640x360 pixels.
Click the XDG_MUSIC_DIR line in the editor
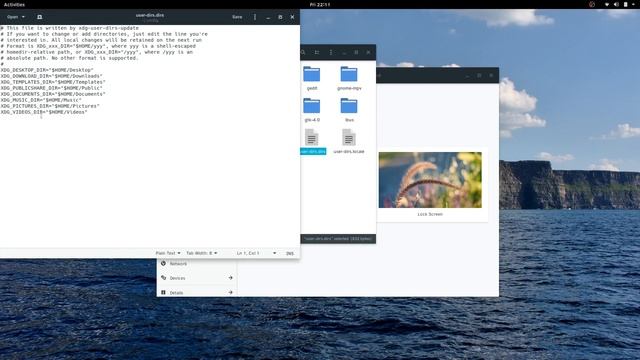[41, 100]
